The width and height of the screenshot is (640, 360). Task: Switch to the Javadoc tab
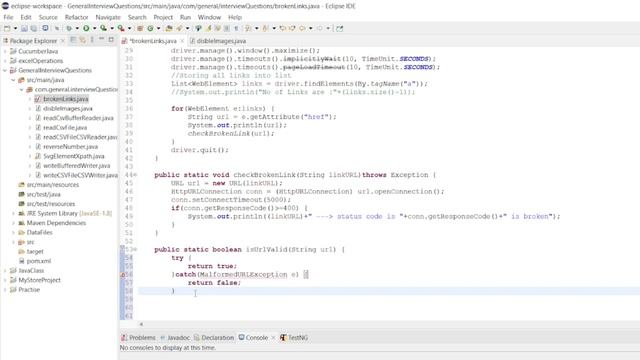175,338
